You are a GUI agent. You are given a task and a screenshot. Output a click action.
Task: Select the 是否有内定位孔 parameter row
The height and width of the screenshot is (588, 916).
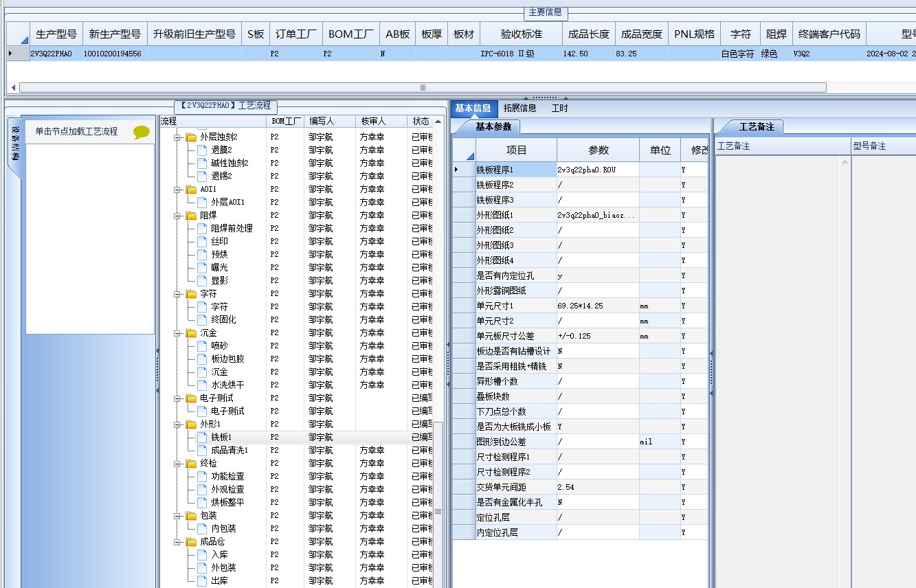(x=581, y=275)
